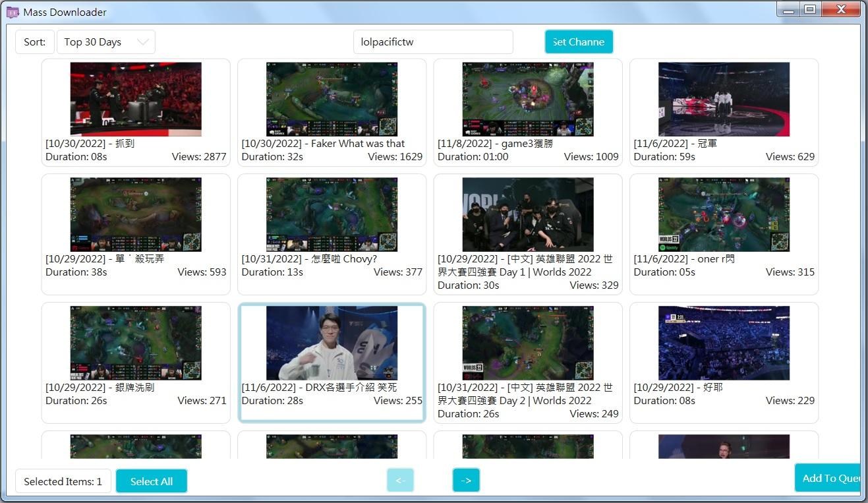The width and height of the screenshot is (868, 503).
Task: Select the Worlds 2022 Day 2 clip thumbnail
Action: pos(528,343)
